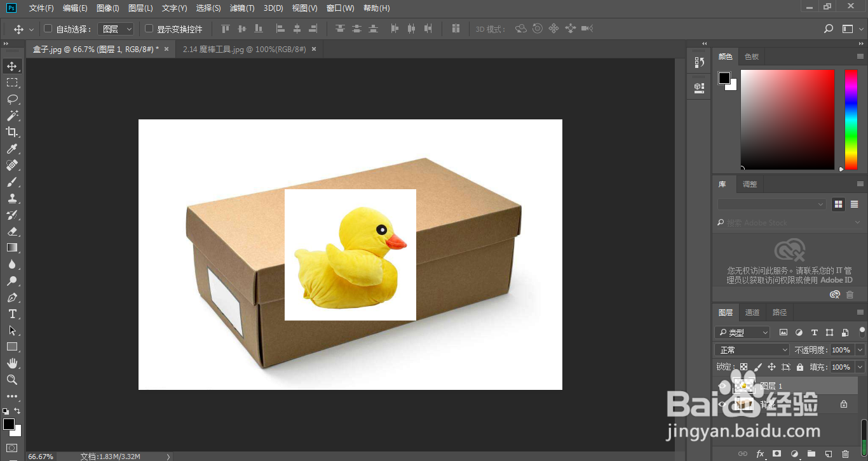The width and height of the screenshot is (868, 461).
Task: Toggle lock transparent pixels
Action: [743, 367]
